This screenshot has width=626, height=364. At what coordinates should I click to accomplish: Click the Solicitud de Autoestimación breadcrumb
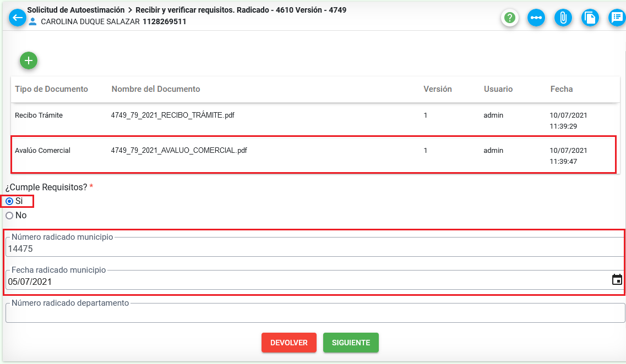(x=76, y=10)
